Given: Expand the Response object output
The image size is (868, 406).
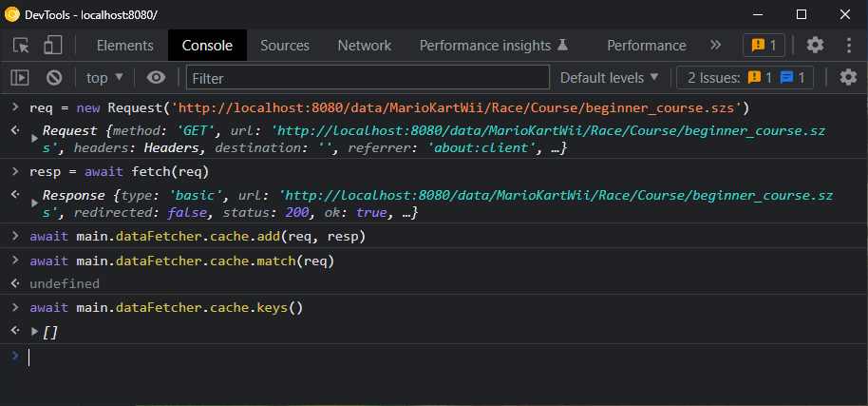Looking at the screenshot, I should [35, 203].
